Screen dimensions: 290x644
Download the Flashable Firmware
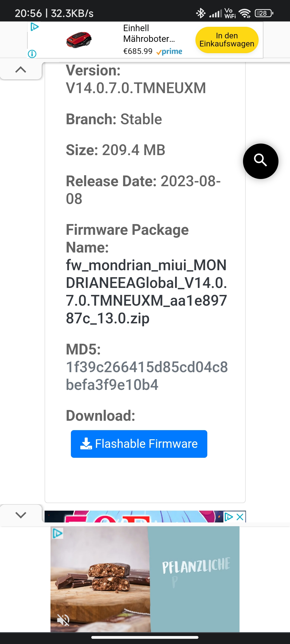click(139, 444)
